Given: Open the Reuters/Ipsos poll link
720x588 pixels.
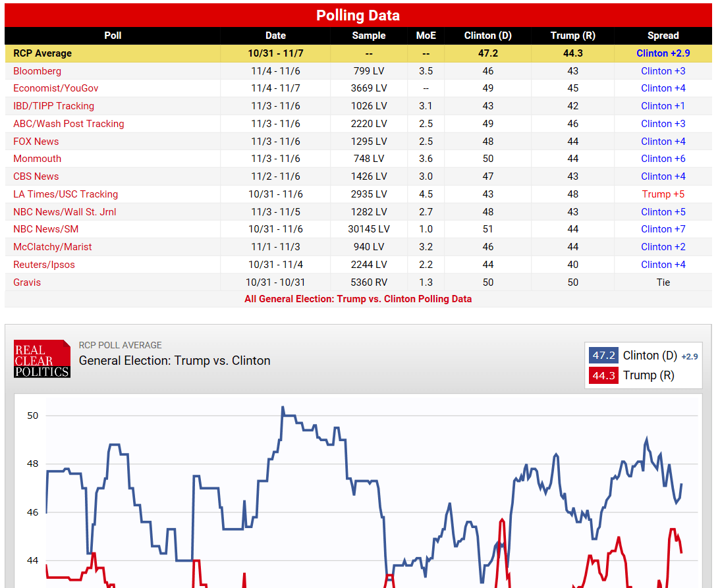Looking at the screenshot, I should coord(44,265).
